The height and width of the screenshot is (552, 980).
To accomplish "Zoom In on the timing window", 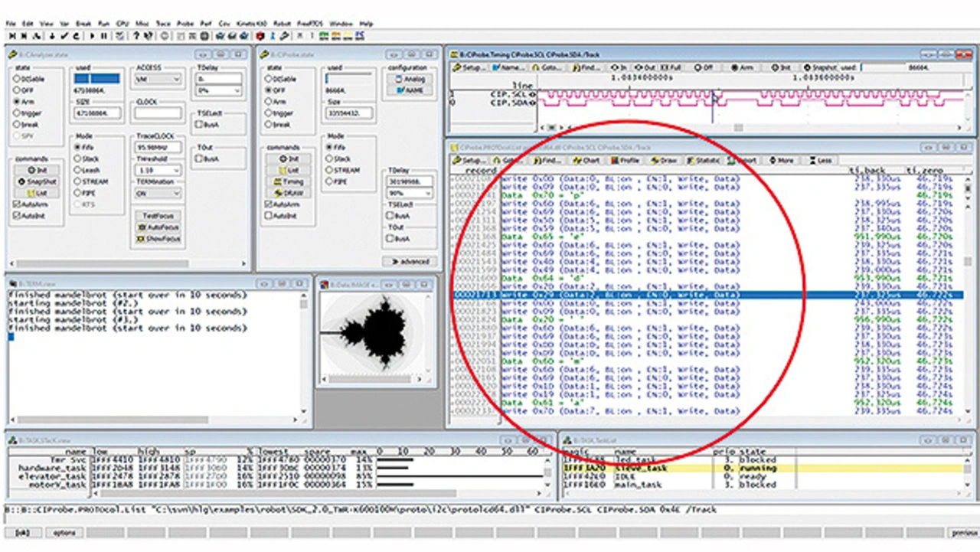I will [x=619, y=67].
